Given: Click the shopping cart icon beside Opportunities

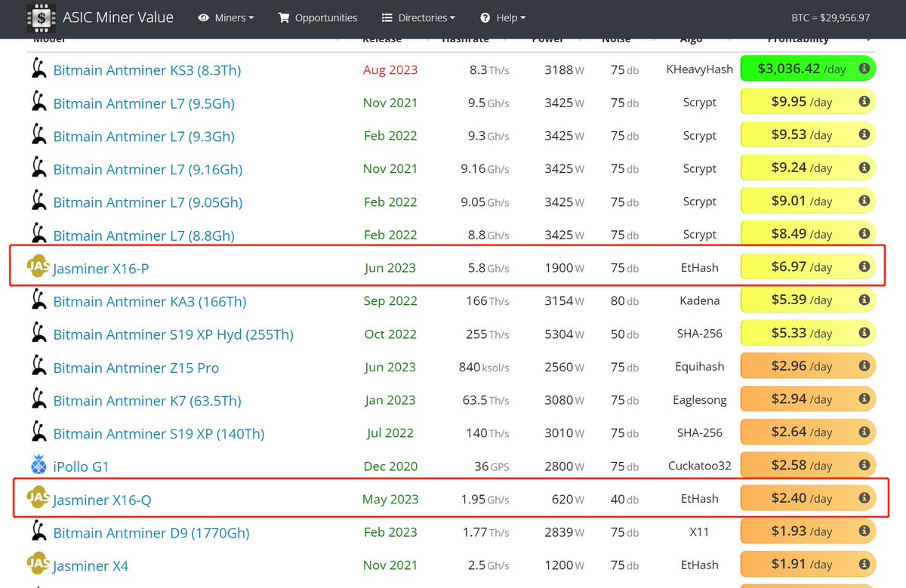Looking at the screenshot, I should (284, 17).
